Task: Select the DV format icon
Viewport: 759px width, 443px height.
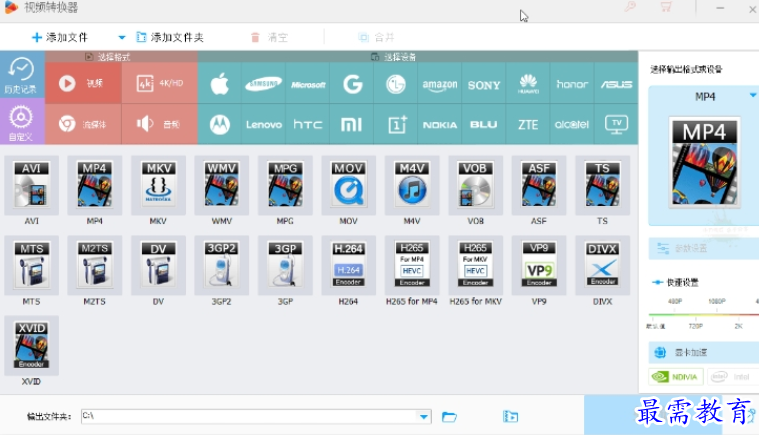Action: [x=158, y=265]
